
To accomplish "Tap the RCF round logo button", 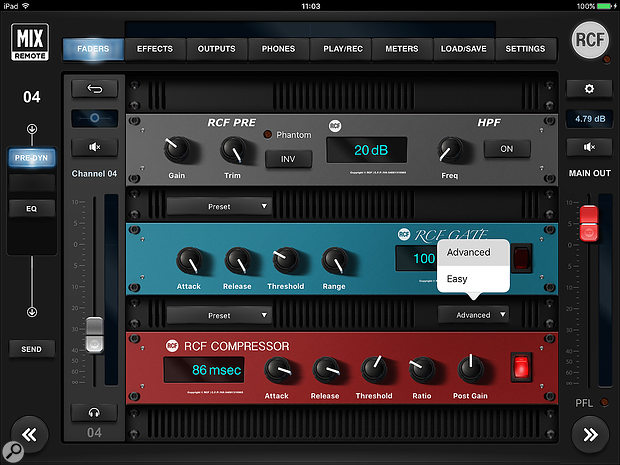I will click(590, 40).
